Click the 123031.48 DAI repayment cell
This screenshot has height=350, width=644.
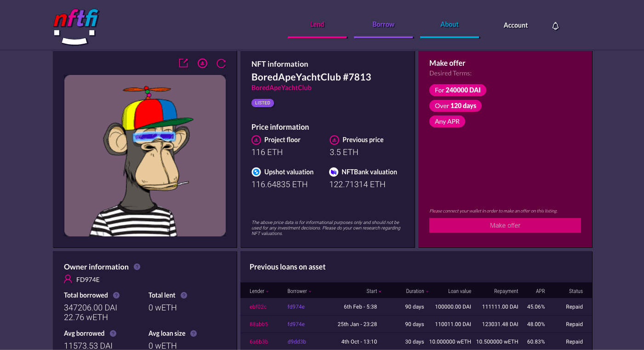click(500, 324)
